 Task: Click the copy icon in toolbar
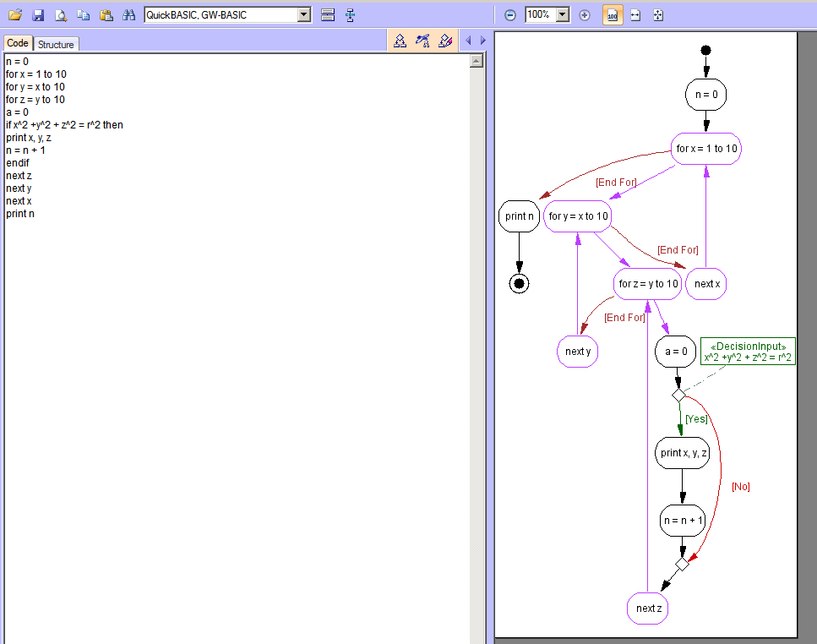click(83, 15)
